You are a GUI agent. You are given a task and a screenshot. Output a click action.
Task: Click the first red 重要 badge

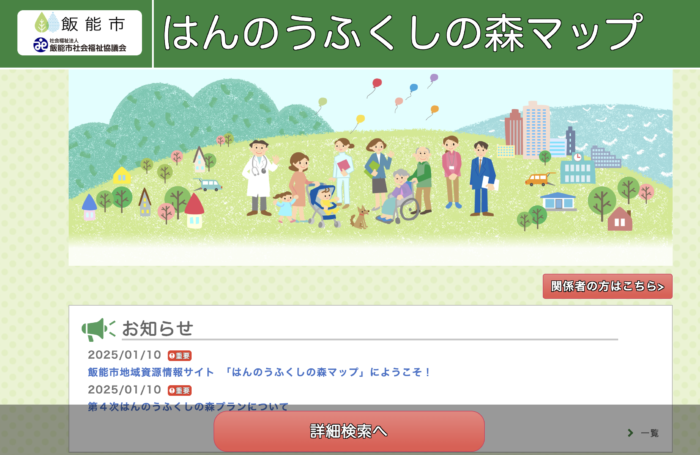pos(179,355)
